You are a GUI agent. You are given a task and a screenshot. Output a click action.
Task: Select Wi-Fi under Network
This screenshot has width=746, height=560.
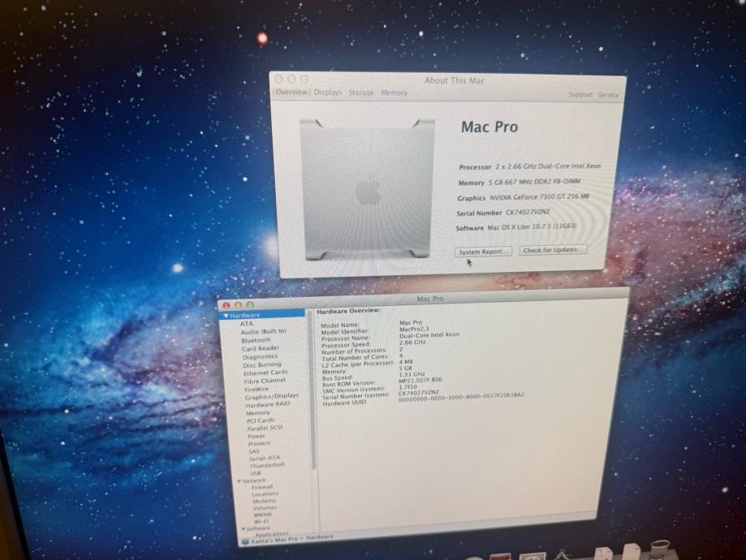261,522
